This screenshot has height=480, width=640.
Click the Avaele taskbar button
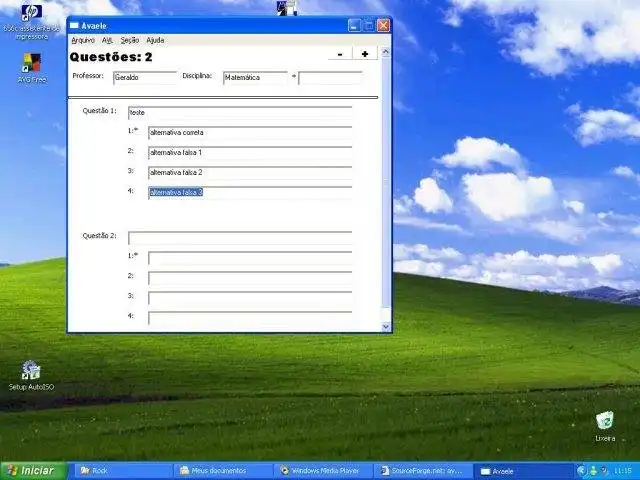click(x=523, y=471)
